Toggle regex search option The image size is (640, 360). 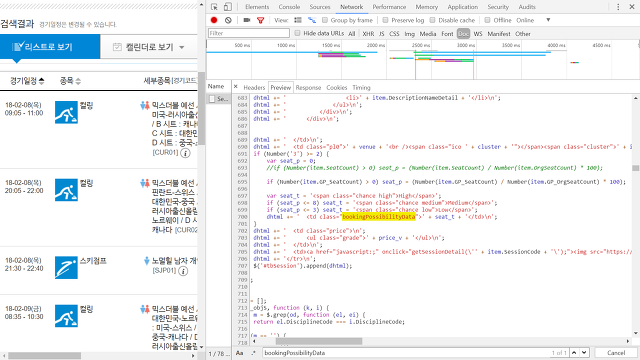coord(253,353)
